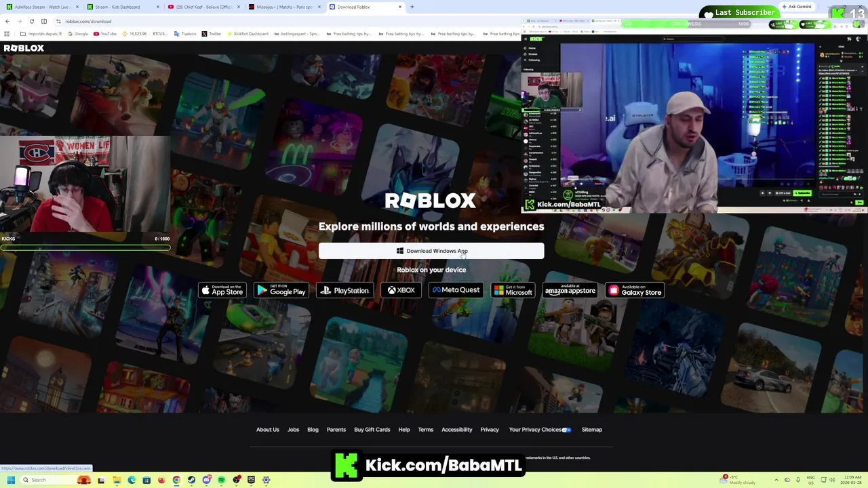Open Firefox from the taskbar
This screenshot has height=488, width=868.
[x=161, y=480]
